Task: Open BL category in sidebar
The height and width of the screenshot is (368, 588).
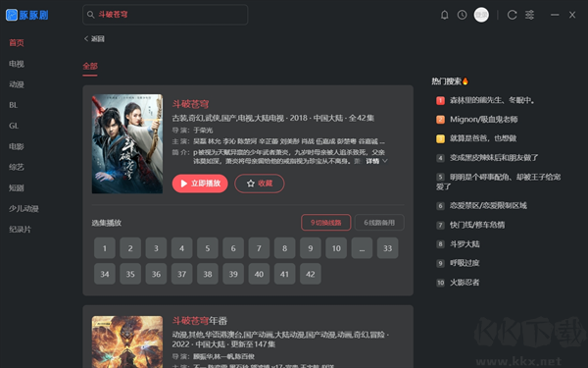Action: pos(14,105)
